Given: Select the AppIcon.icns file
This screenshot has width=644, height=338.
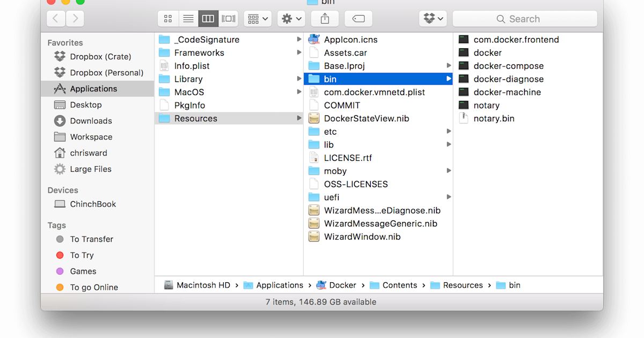Looking at the screenshot, I should (x=378, y=40).
